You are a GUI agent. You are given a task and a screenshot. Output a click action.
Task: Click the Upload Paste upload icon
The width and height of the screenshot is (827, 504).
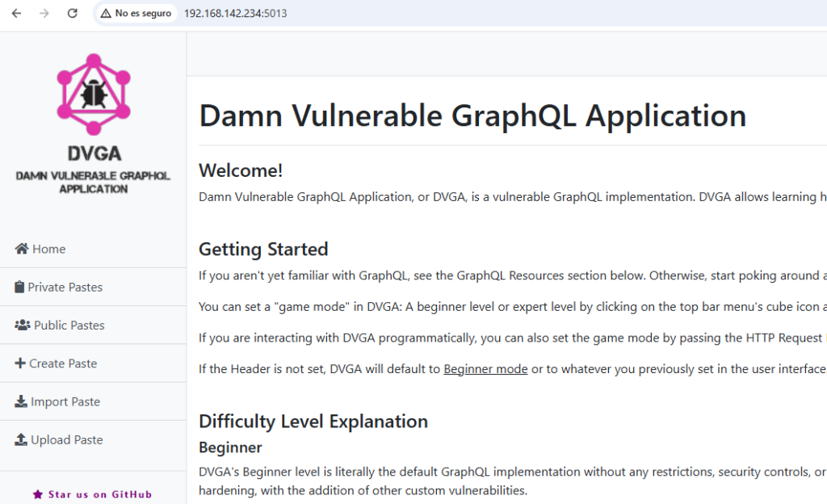coord(20,439)
